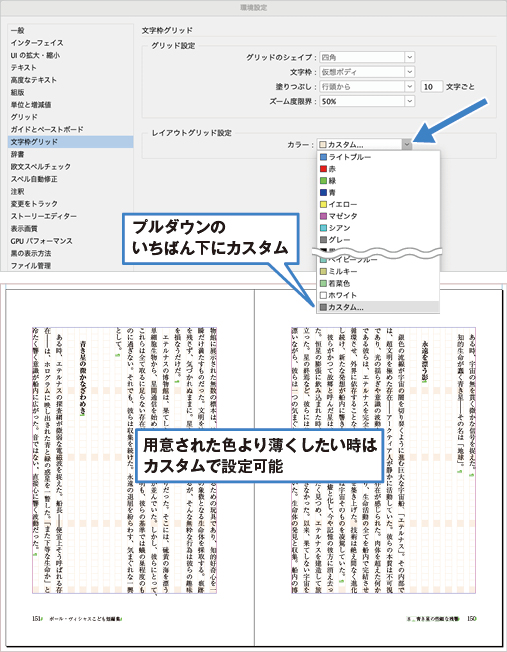Image resolution: width=507 pixels, height=652 pixels.
Task: Click the 文字ごと number input field
Action: (432, 86)
